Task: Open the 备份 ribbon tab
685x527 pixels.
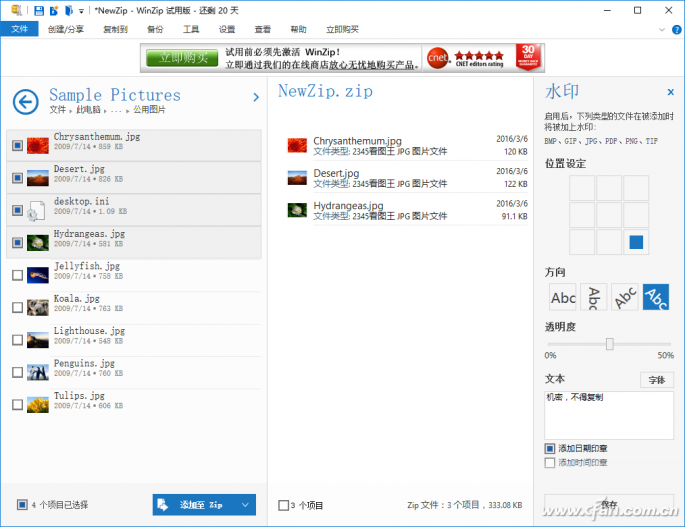Action: pos(155,29)
